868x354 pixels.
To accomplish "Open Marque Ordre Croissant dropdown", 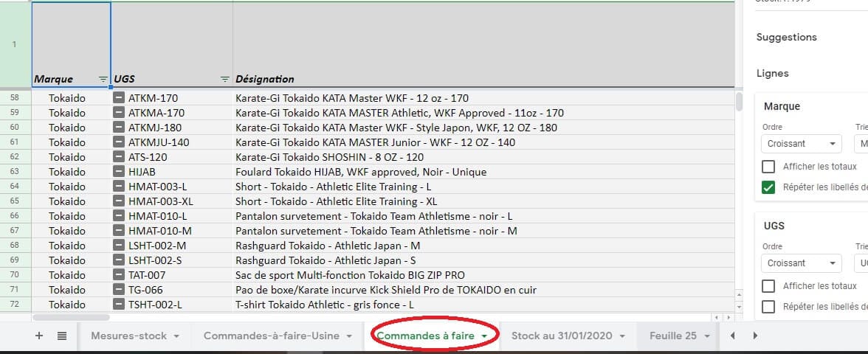I will point(802,144).
